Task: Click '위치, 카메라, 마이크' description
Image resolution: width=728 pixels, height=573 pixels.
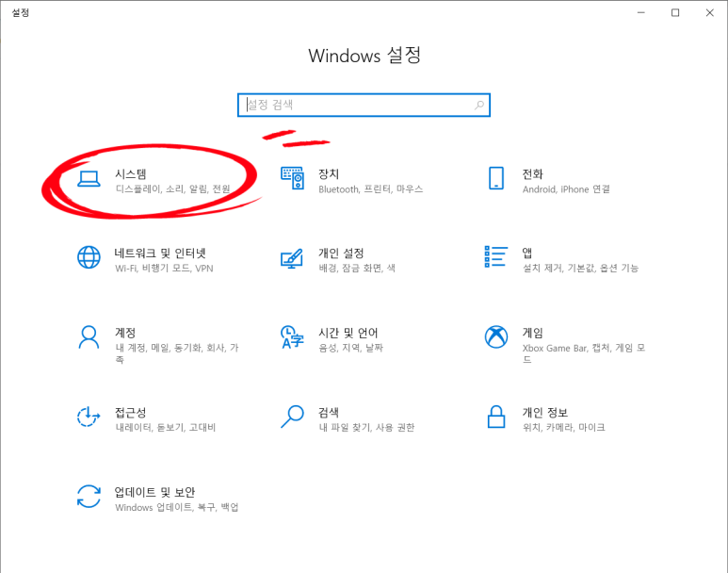Action: point(563,428)
